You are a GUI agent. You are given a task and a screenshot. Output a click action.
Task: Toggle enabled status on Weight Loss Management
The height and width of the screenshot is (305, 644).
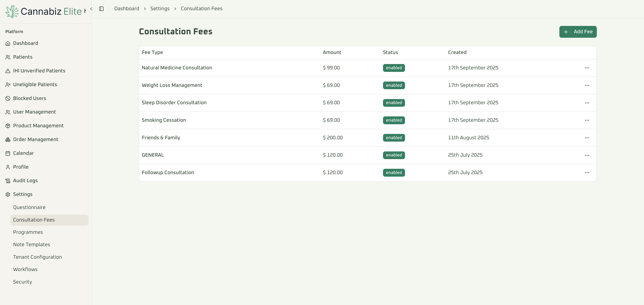tap(394, 85)
